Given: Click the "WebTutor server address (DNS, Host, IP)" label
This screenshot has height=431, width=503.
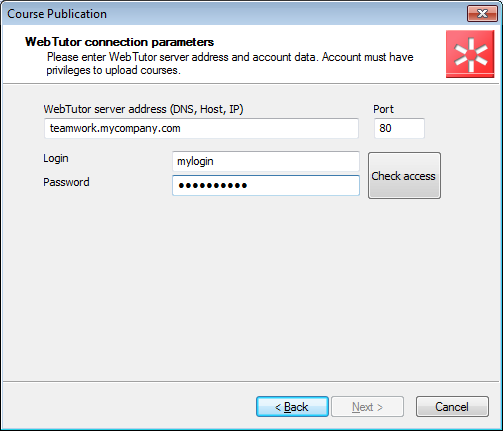Looking at the screenshot, I should point(143,109).
